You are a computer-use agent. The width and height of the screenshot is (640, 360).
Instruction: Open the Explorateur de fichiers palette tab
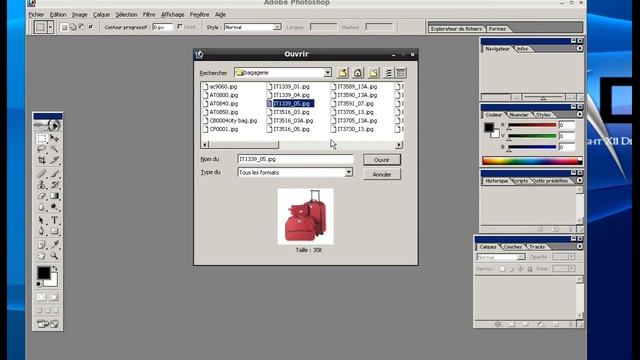pos(456,29)
